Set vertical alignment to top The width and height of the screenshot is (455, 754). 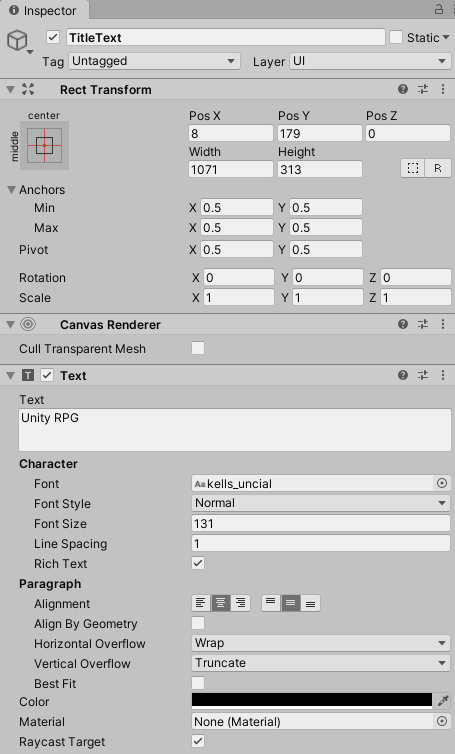271,603
